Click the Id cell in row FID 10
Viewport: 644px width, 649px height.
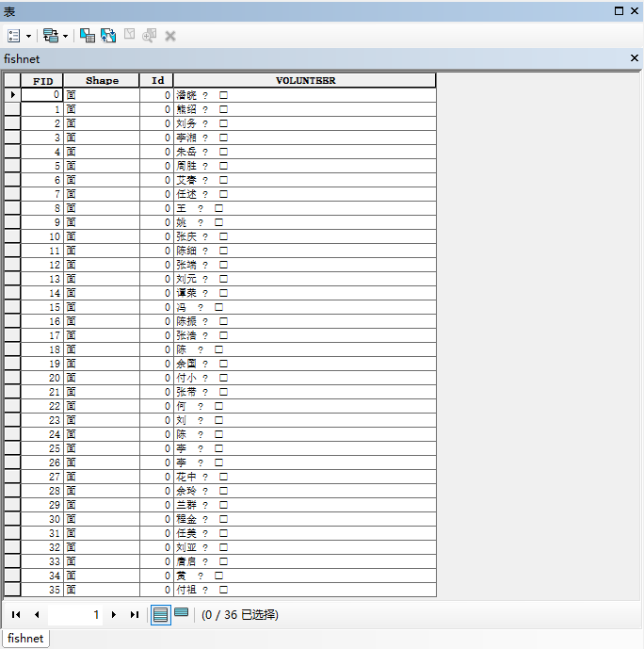(156, 236)
